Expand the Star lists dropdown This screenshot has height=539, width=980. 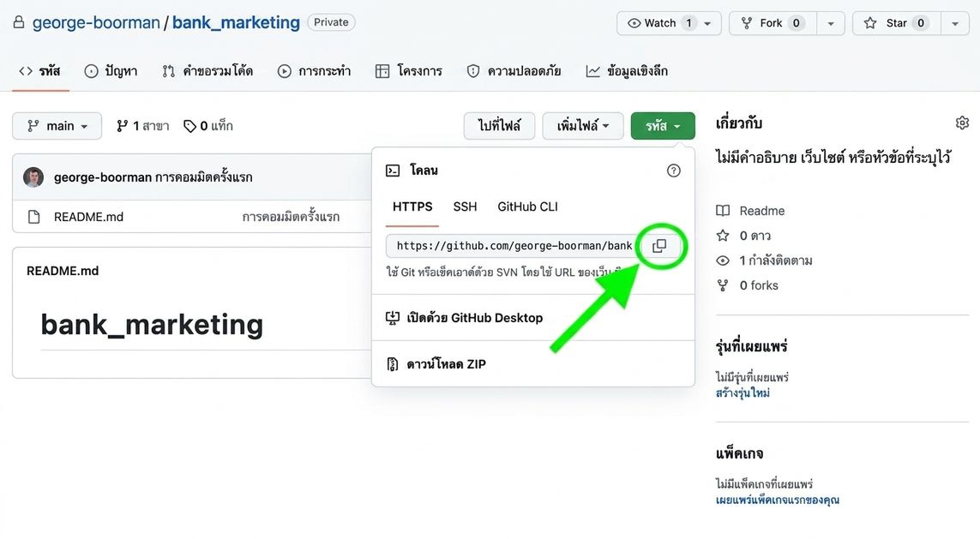[955, 23]
